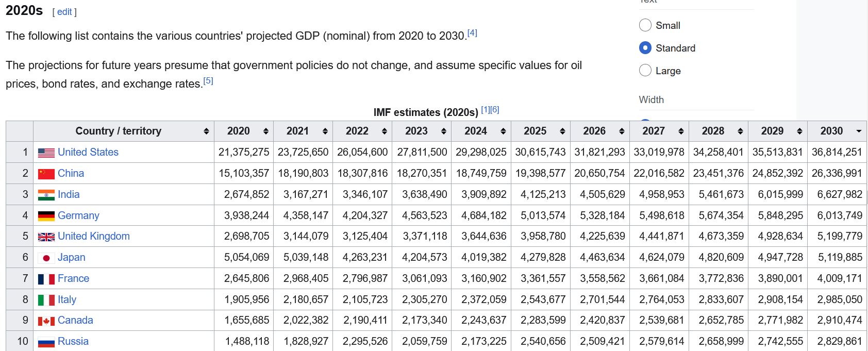The width and height of the screenshot is (868, 351).
Task: Sort table by 2020 column
Action: click(x=244, y=131)
